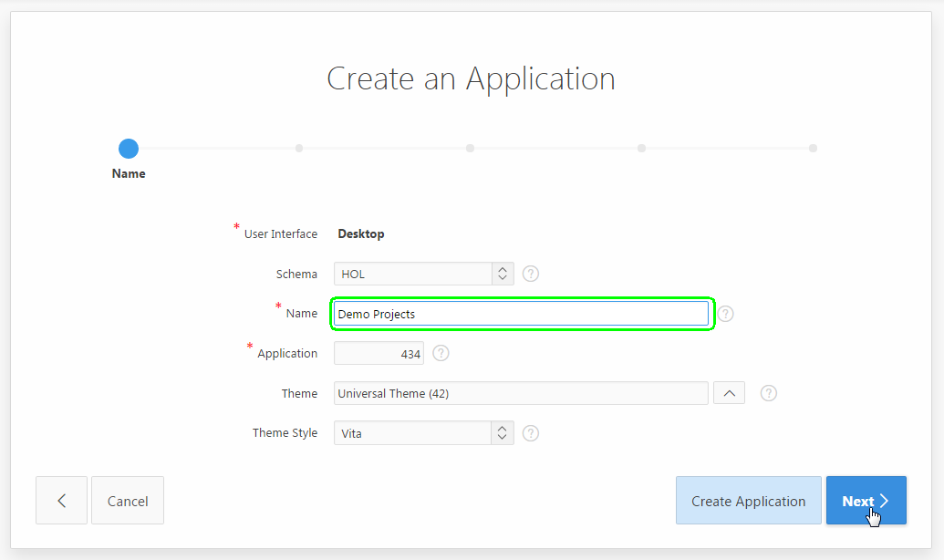Click the back arrow button
The height and width of the screenshot is (560, 944).
61,500
